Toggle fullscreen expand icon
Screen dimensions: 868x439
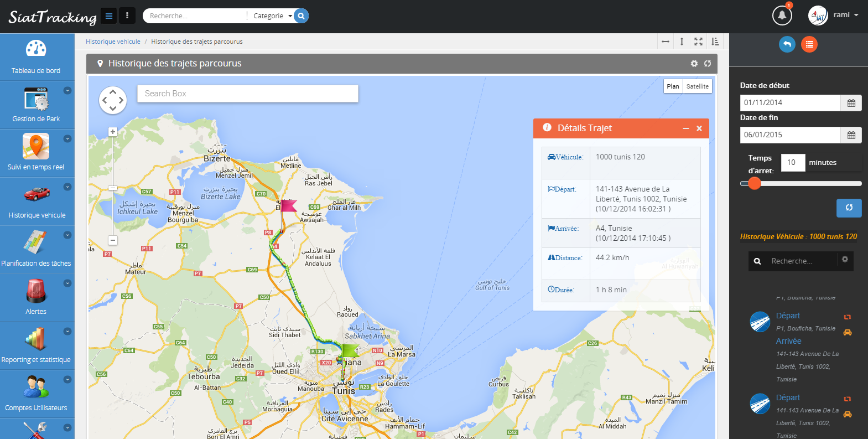(x=699, y=42)
